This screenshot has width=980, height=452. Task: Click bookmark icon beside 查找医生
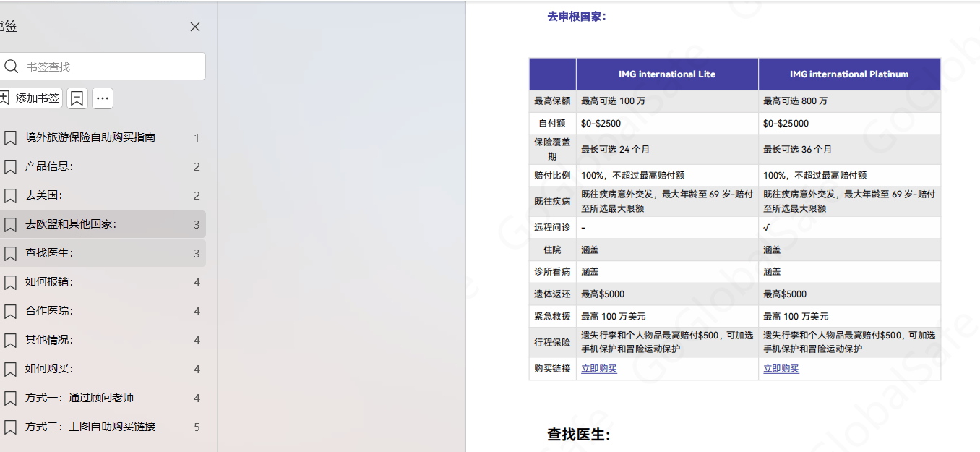click(x=10, y=253)
